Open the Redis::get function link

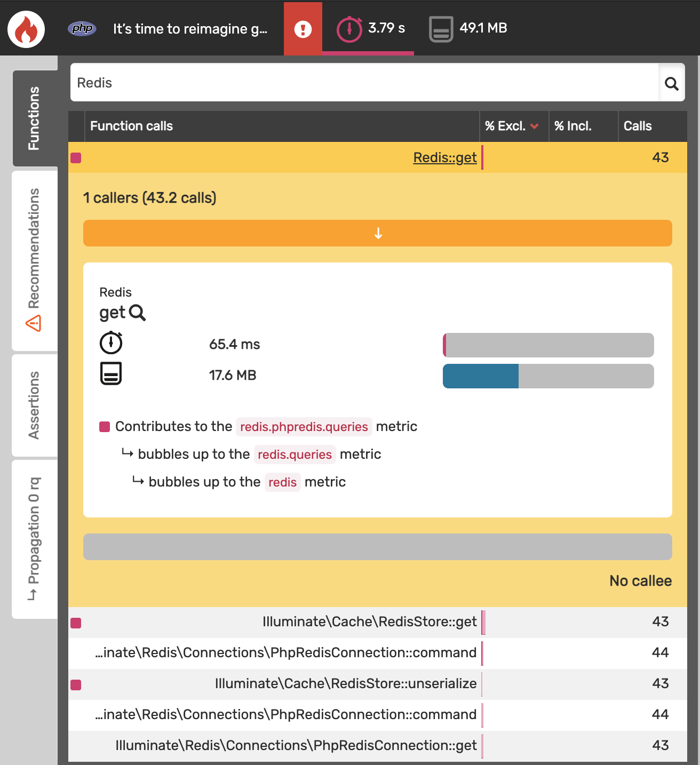click(x=445, y=157)
